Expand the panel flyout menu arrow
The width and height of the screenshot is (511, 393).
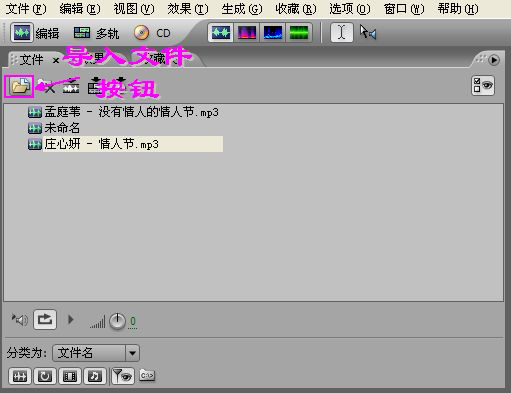point(494,60)
